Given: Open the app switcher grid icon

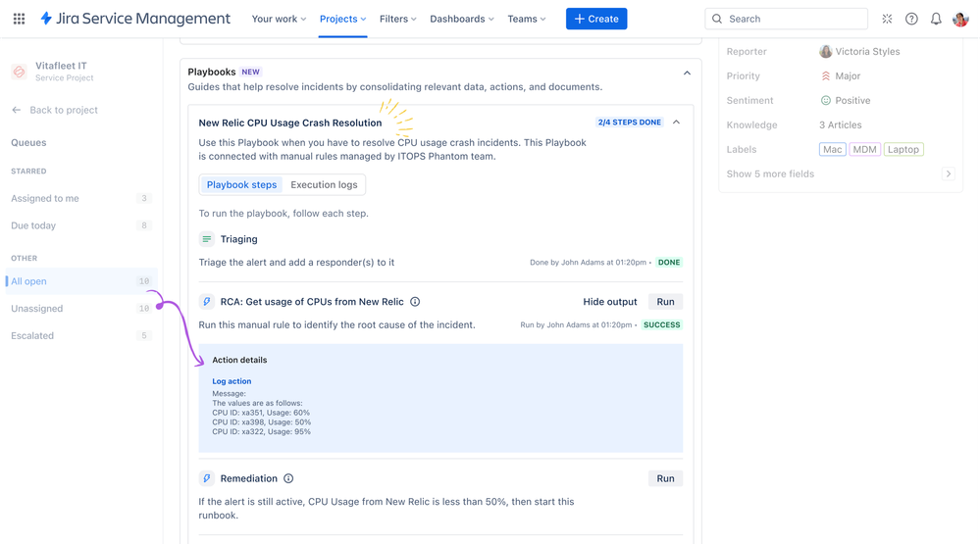Looking at the screenshot, I should click(x=19, y=19).
